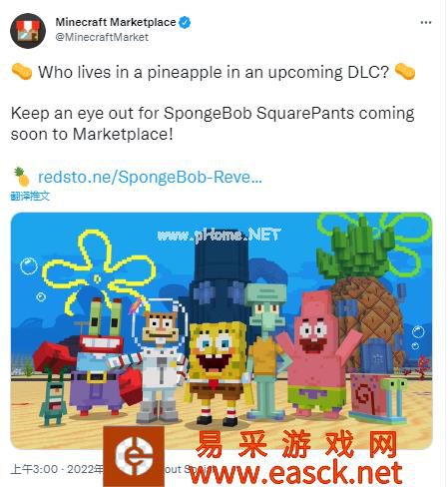Click the 上午3:00 tweet timestamp
The height and width of the screenshot is (487, 448).
click(34, 469)
